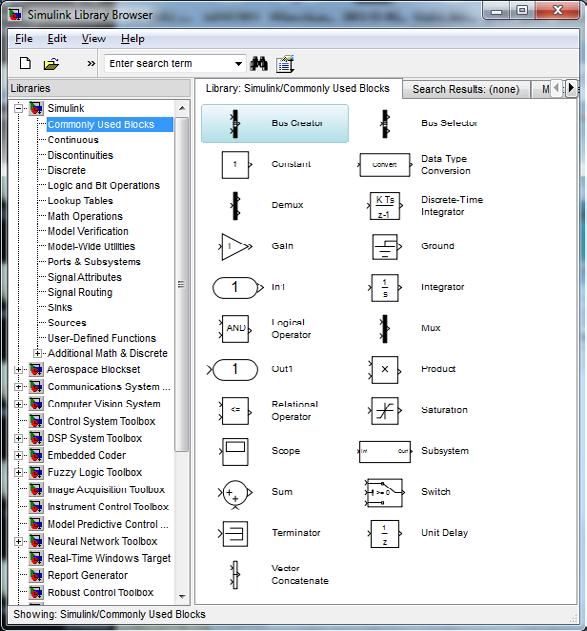This screenshot has height=631, width=587.
Task: Expand the Fuzzy Logic Toolbox library
Action: click(x=18, y=472)
